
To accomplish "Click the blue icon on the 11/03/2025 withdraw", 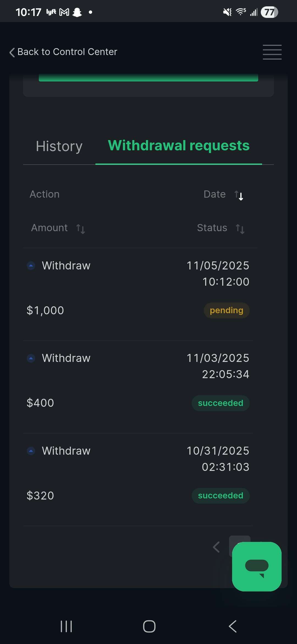I will pos(31,358).
